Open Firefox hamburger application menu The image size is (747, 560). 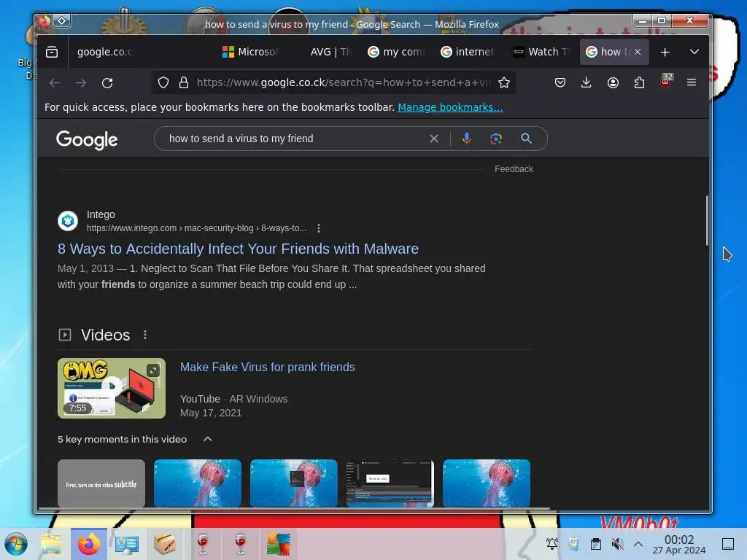point(692,83)
